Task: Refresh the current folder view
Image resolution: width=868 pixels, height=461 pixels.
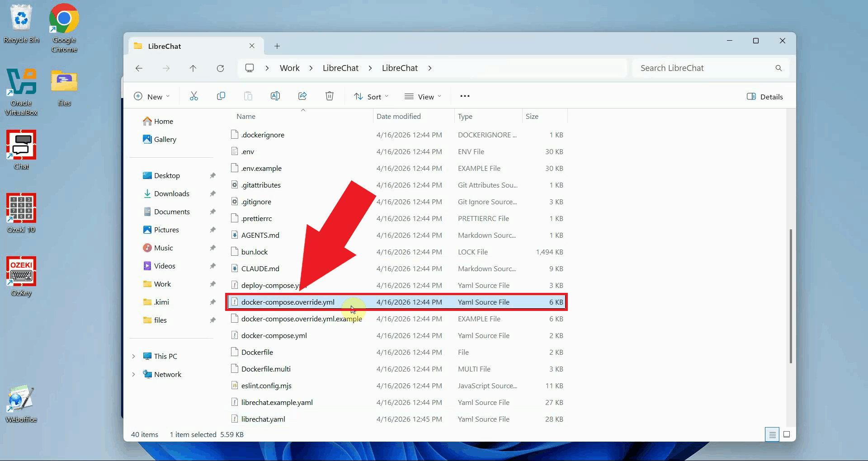Action: coord(220,68)
